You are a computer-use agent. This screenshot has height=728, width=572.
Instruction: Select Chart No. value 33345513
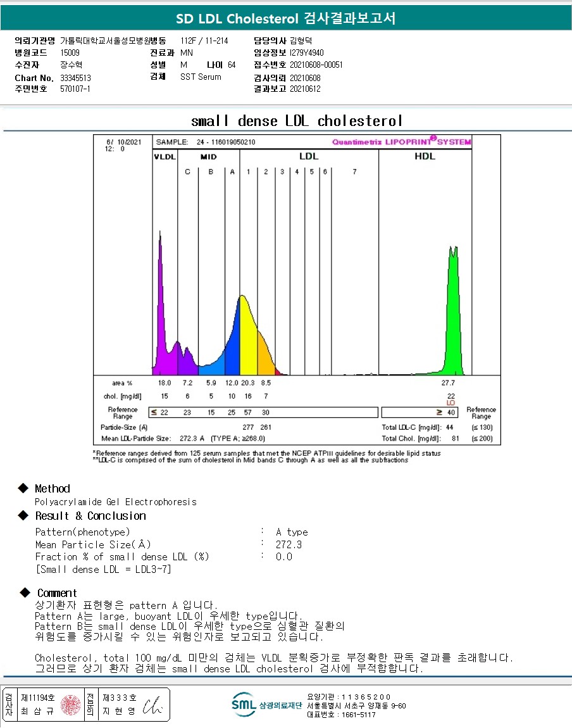75,78
